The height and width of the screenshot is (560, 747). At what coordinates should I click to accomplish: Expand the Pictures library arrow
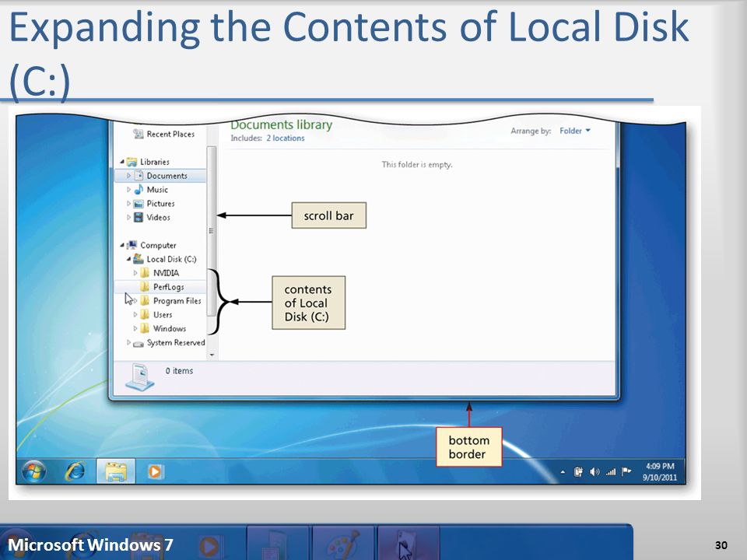[x=128, y=203]
